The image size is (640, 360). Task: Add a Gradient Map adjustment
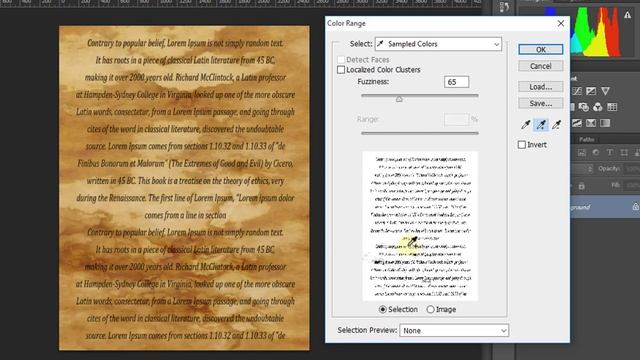point(605,123)
